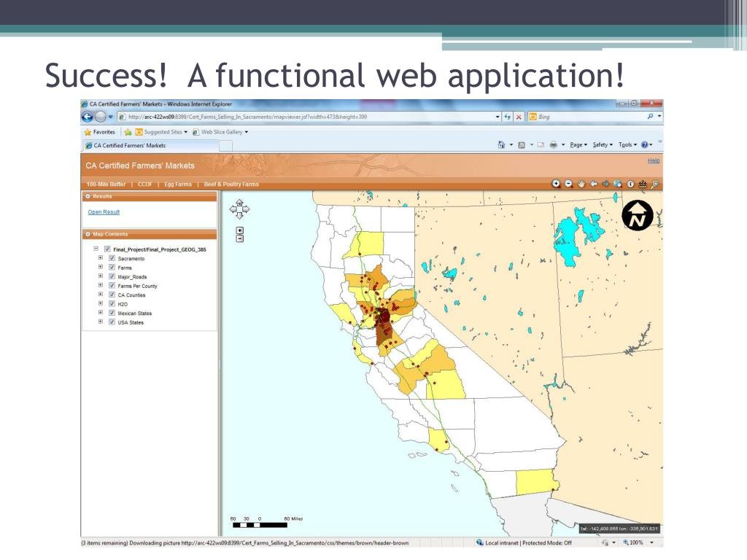Uncheck the CA Counties layer
Screen dimensions: 747x560
(x=112, y=295)
